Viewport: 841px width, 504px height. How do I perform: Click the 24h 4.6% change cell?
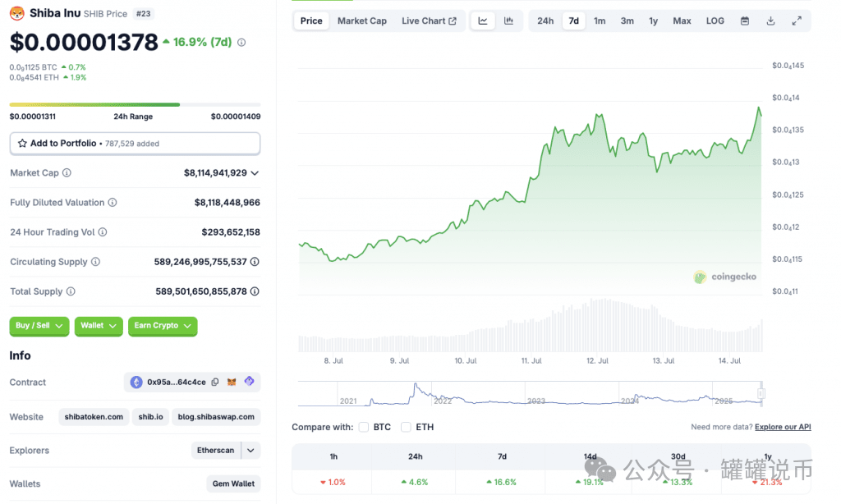click(415, 482)
